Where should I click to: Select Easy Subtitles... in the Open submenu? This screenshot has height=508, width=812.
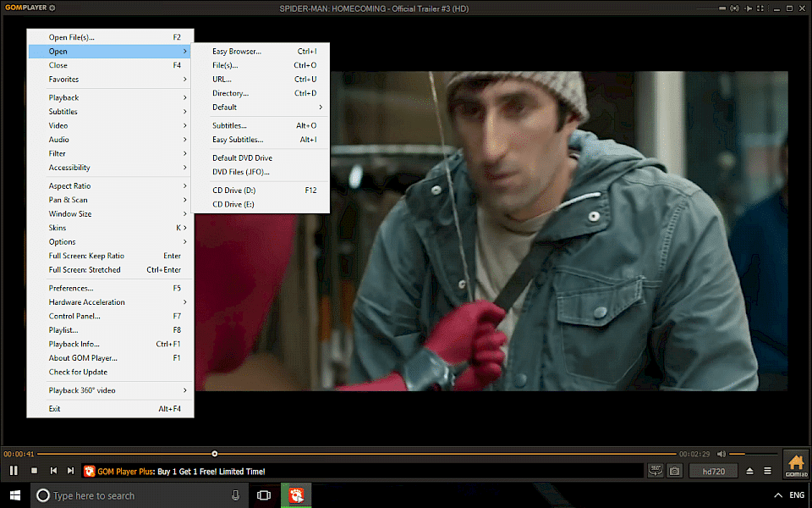[x=261, y=140]
